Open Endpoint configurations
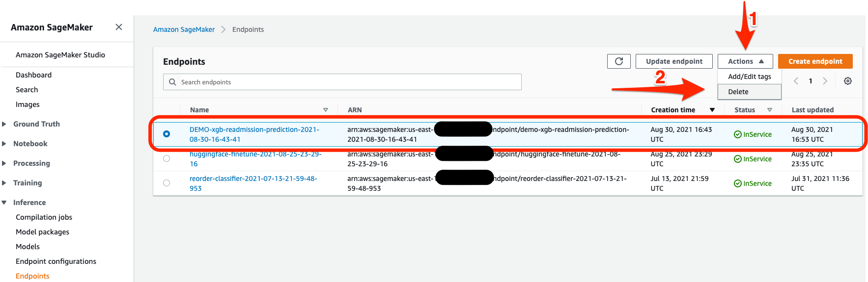Screen dimensions: 868x282 (56, 261)
